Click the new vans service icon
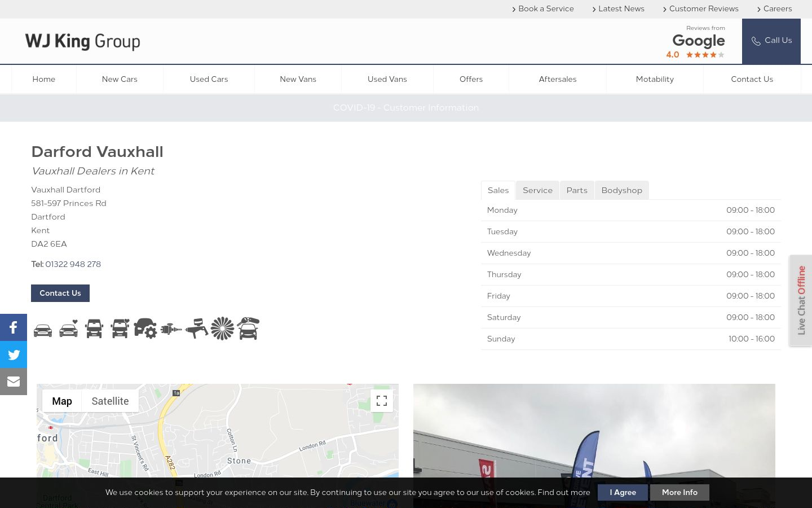 (x=94, y=329)
